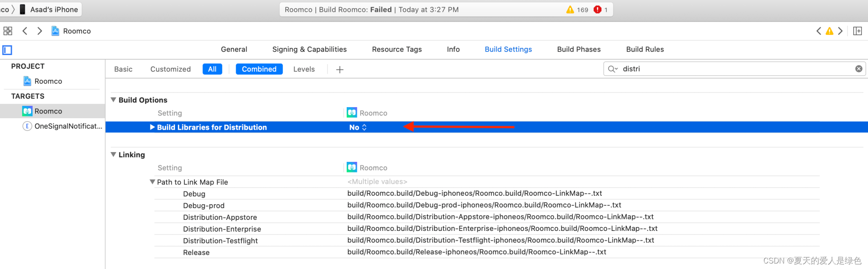Open the Signing & Capabilities tab
The width and height of the screenshot is (868, 269).
309,49
